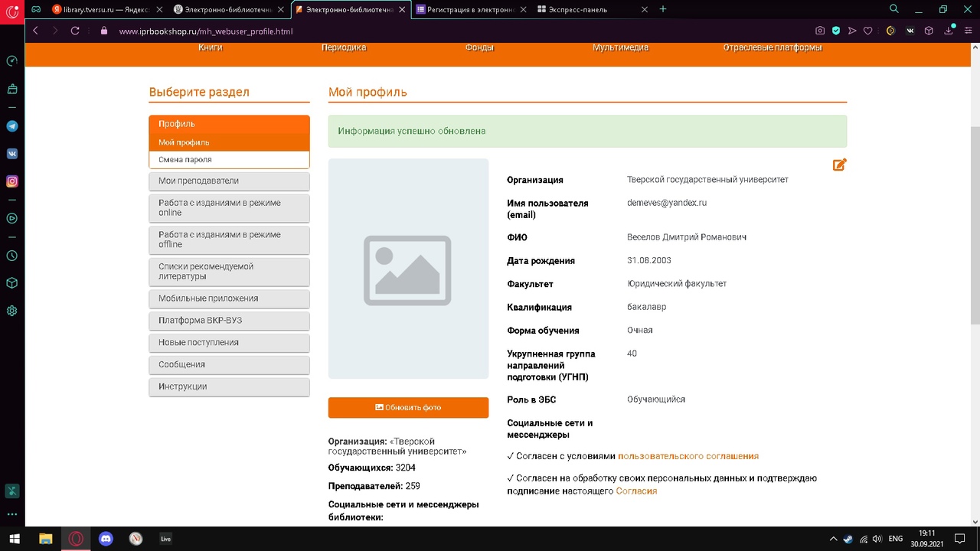The height and width of the screenshot is (551, 980).
Task: Open browser downloads panel
Action: pos(949,31)
